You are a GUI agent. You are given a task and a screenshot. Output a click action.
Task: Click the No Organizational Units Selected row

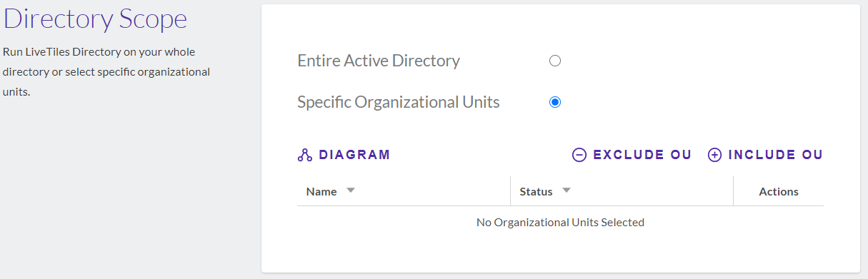click(x=560, y=223)
